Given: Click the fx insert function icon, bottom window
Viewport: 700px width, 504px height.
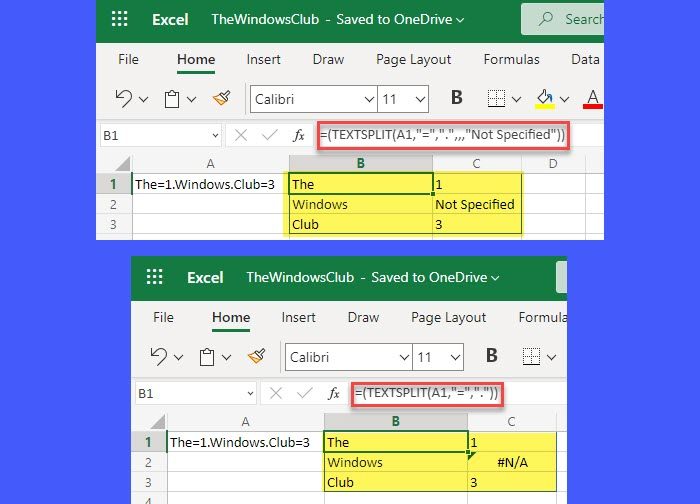Looking at the screenshot, I should coord(333,393).
